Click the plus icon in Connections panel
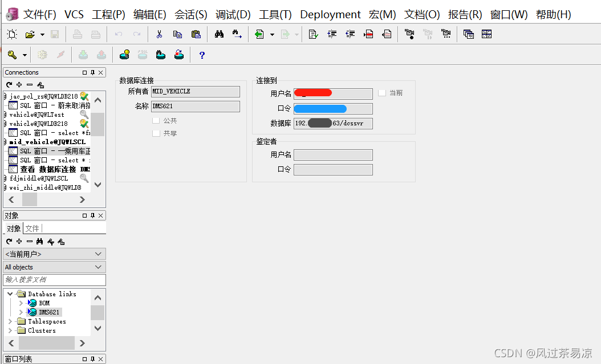Screen dimensions: 601x364 tap(19, 84)
